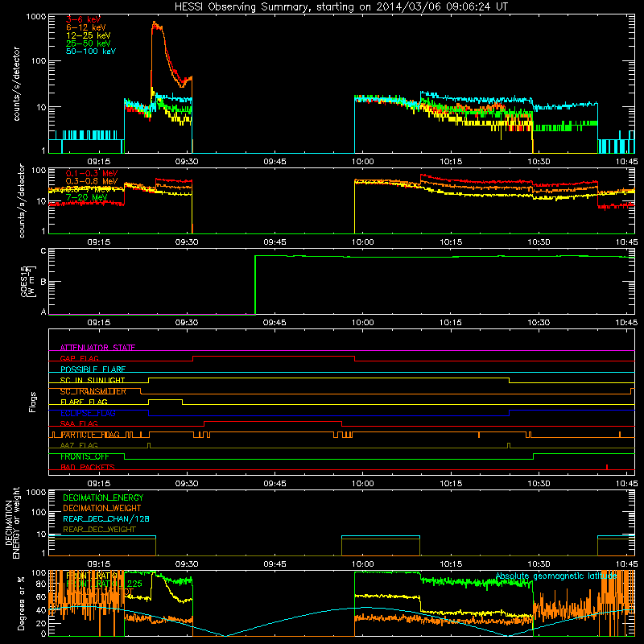Select the orange 0.3-0.8 MeV legend label
This screenshot has width=644, height=644.
(x=92, y=181)
